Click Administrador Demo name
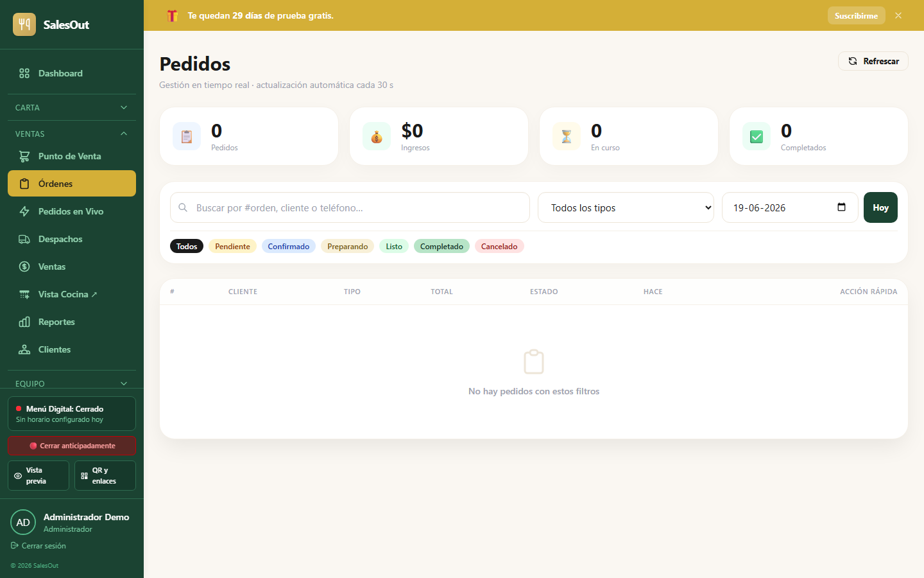The image size is (924, 578). pyautogui.click(x=86, y=517)
